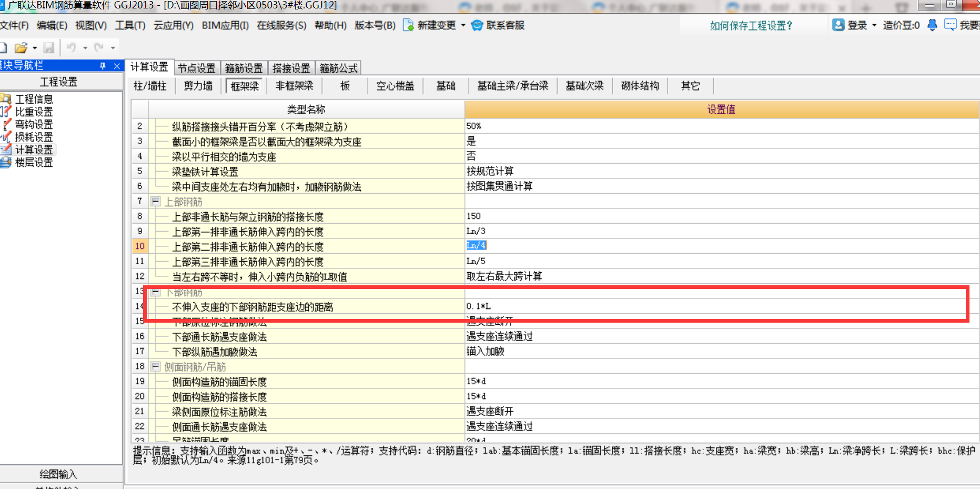
Task: Click the feedback chat bubble icon
Action: [x=950, y=25]
